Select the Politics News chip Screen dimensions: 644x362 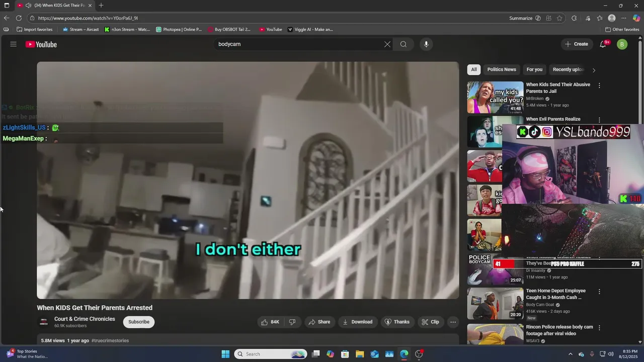pos(502,69)
